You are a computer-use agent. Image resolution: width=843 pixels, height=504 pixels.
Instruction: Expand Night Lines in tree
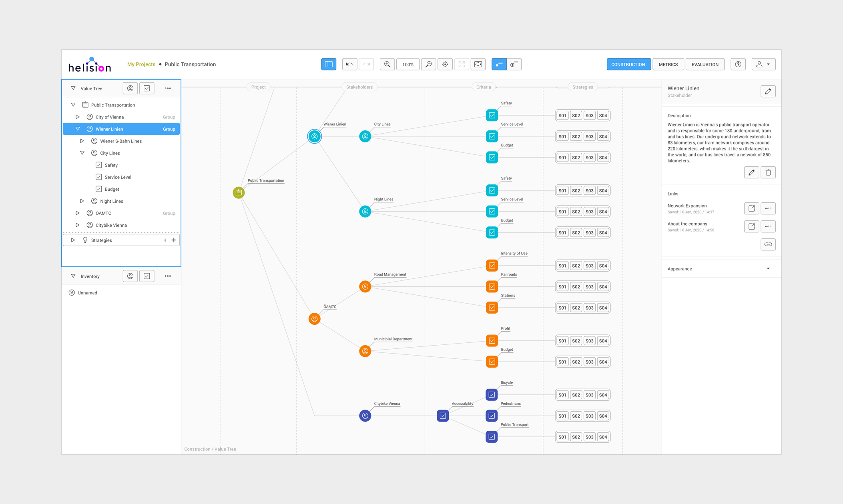tap(82, 201)
